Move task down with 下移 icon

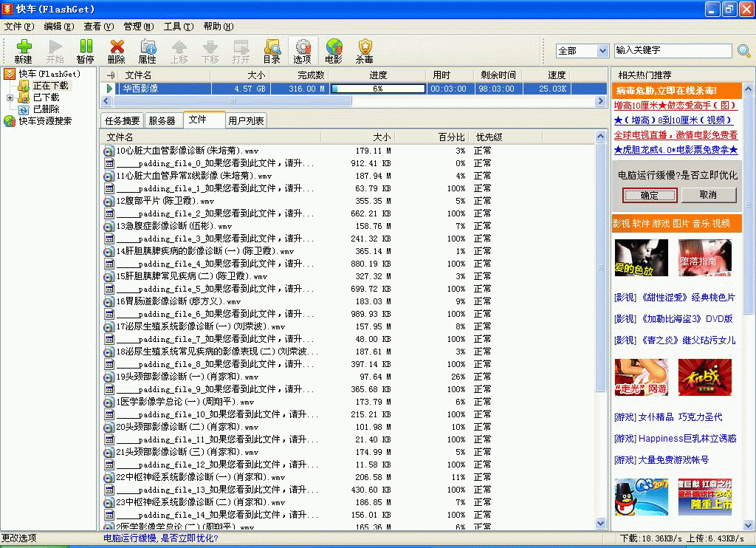click(x=210, y=52)
